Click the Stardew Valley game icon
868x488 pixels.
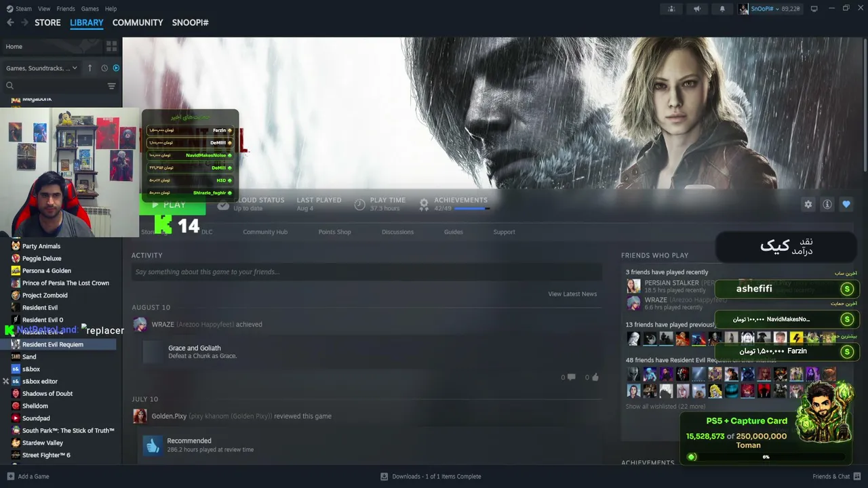click(x=16, y=443)
